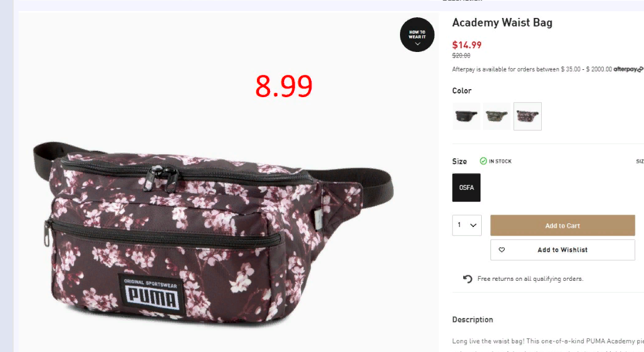Click the $14.99 sale price
Viewport: 644px width, 352px height.
coord(466,45)
